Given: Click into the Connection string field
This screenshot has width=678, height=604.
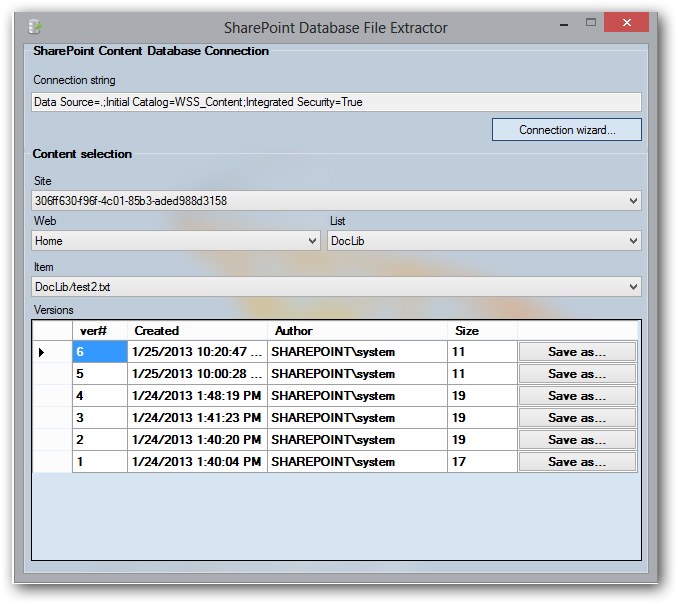Looking at the screenshot, I should pos(336,102).
